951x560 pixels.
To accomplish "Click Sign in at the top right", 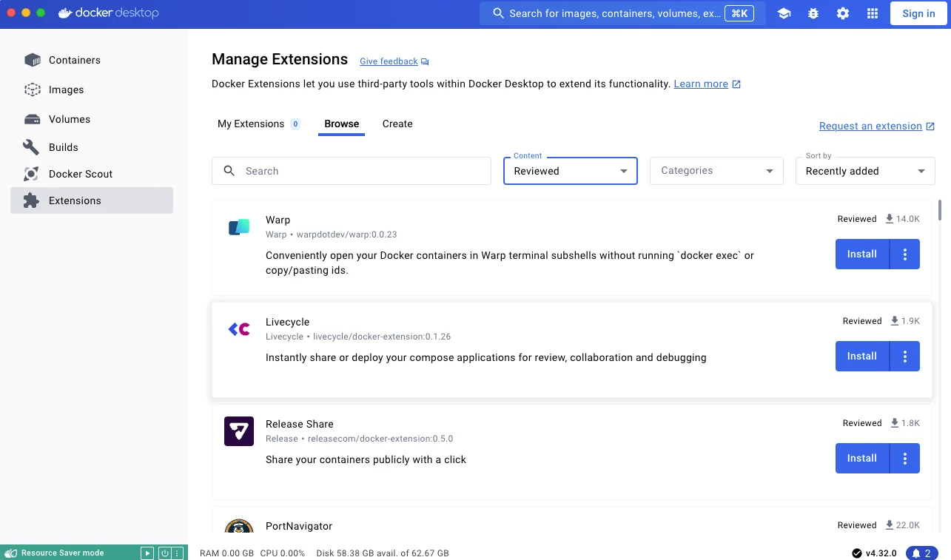I will click(x=918, y=13).
